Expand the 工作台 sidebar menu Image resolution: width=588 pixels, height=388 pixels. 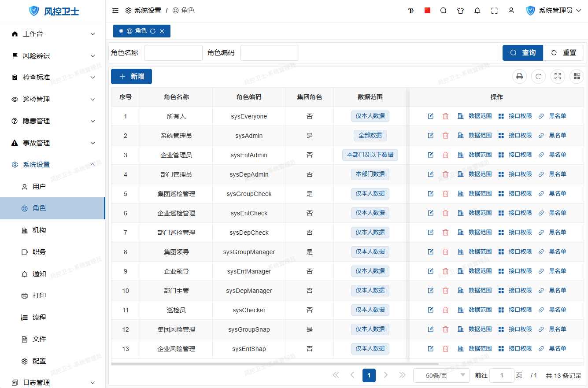53,34
